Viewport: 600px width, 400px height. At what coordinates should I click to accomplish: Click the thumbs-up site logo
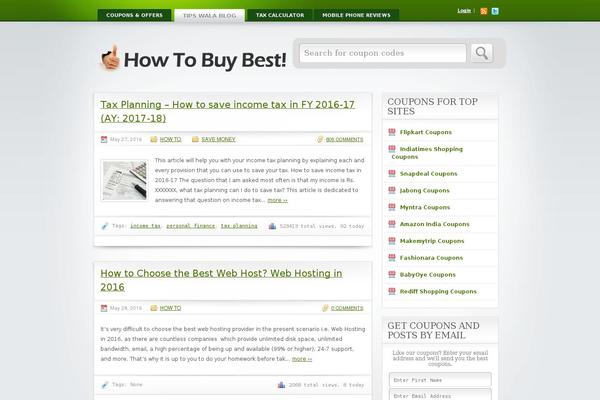(111, 58)
